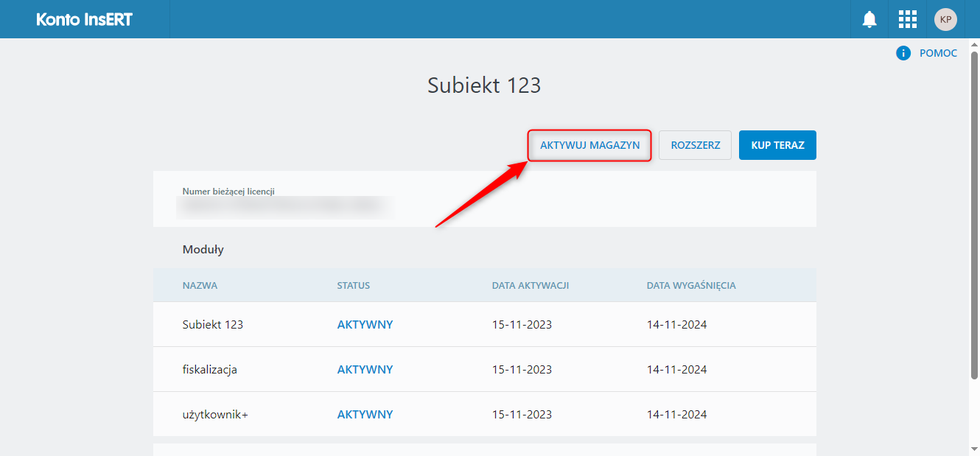Click the ROZSZERZ button
The image size is (980, 456).
click(696, 145)
